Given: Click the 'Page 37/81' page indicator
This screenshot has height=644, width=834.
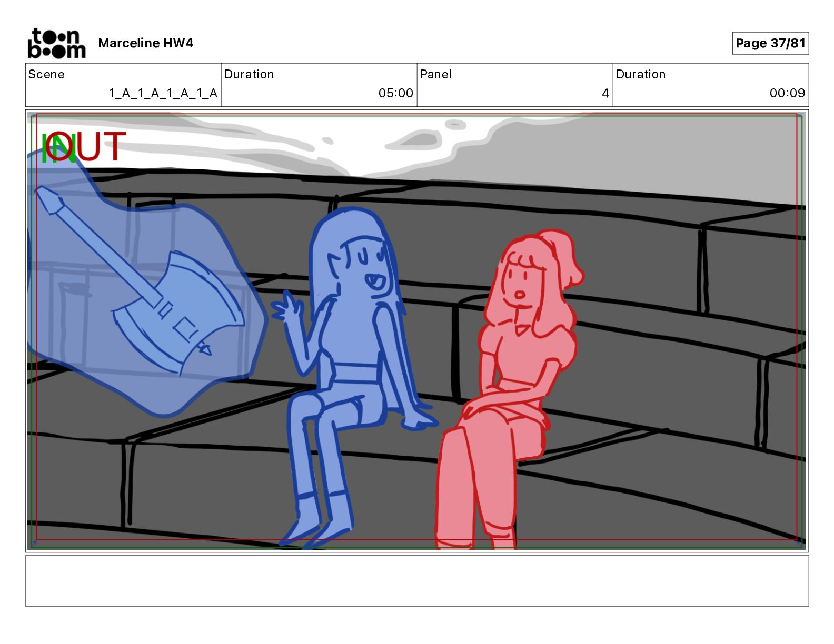Looking at the screenshot, I should click(x=770, y=43).
